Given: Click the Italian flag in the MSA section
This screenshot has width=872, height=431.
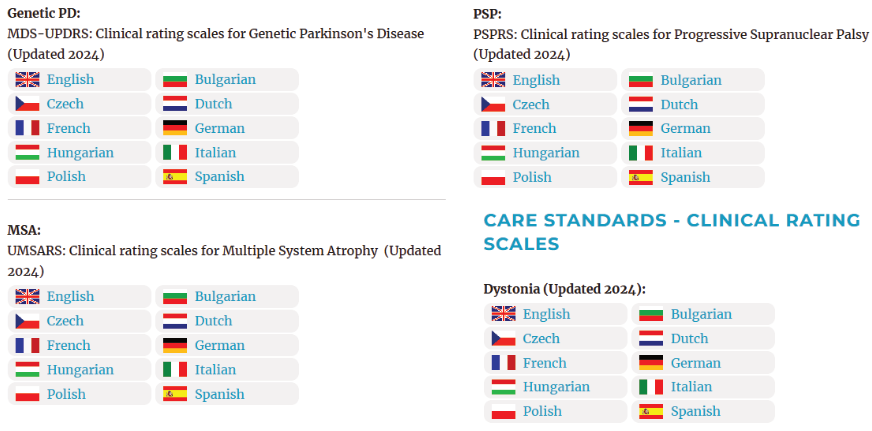Looking at the screenshot, I should coord(175,370).
